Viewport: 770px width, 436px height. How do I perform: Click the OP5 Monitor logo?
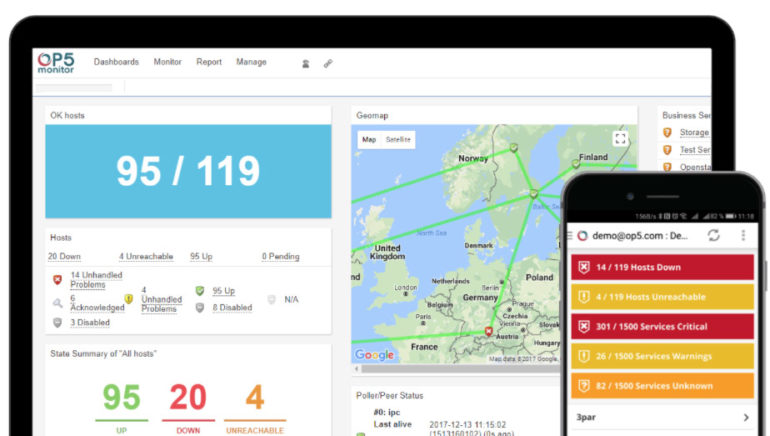point(56,63)
